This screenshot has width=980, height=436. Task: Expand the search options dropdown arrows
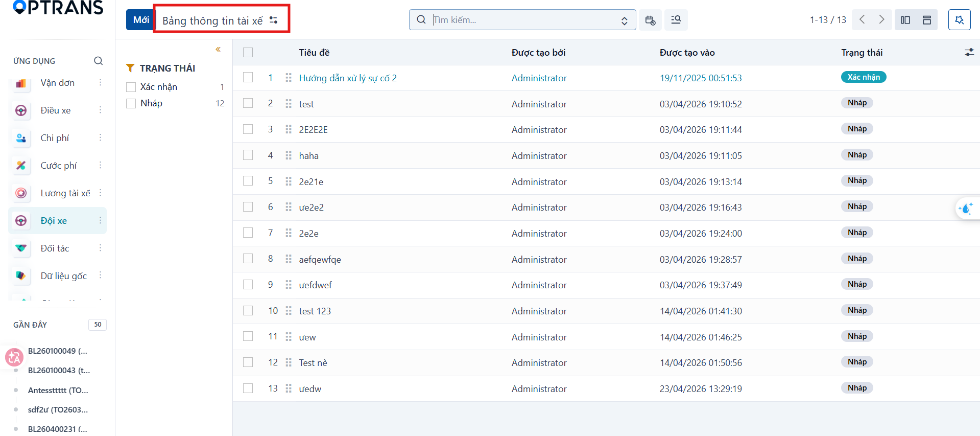pyautogui.click(x=624, y=20)
